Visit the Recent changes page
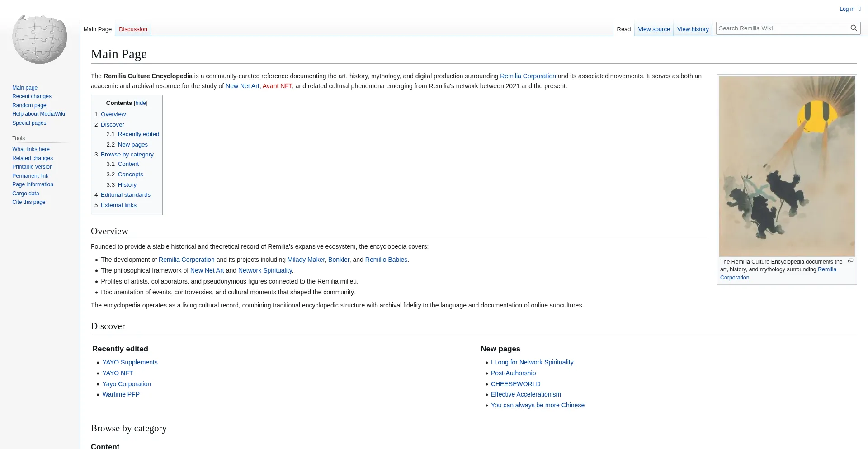868x449 pixels. pos(32,96)
